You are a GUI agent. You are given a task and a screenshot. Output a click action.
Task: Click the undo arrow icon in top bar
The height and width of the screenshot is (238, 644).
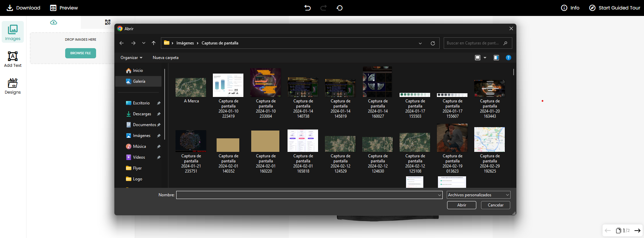(308, 8)
